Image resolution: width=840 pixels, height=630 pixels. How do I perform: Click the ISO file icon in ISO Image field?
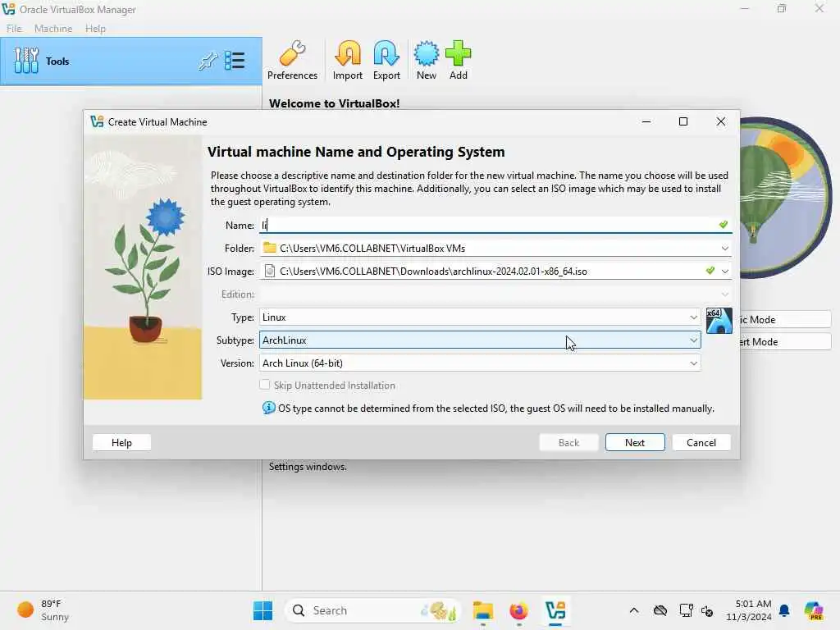[x=270, y=271]
